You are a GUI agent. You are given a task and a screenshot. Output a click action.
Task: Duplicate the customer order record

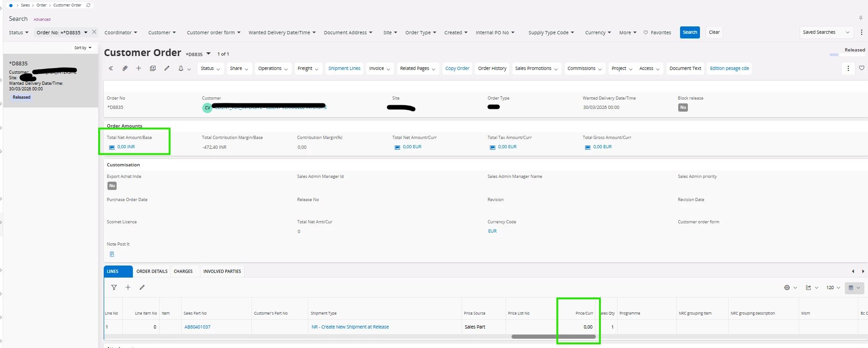153,68
